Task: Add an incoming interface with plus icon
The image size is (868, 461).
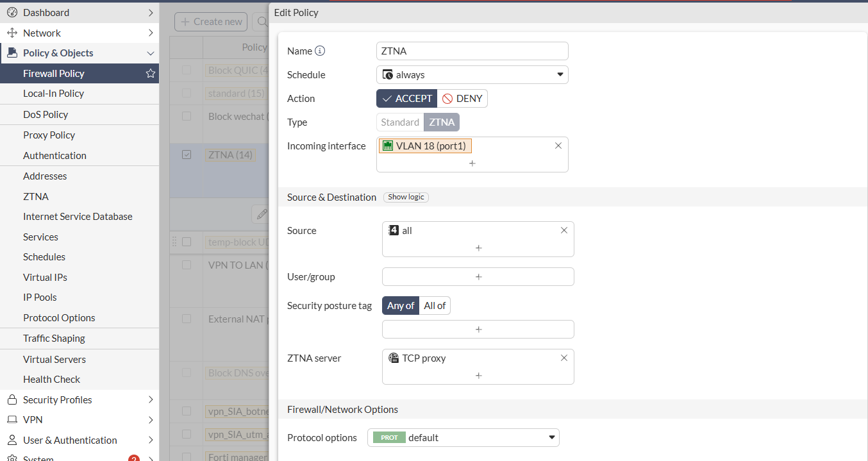Action: (x=472, y=163)
